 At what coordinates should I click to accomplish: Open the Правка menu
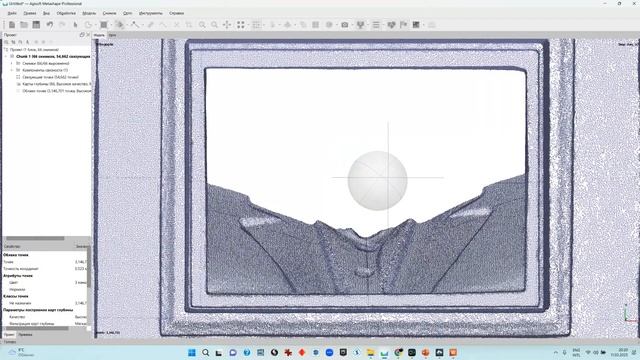click(x=29, y=13)
